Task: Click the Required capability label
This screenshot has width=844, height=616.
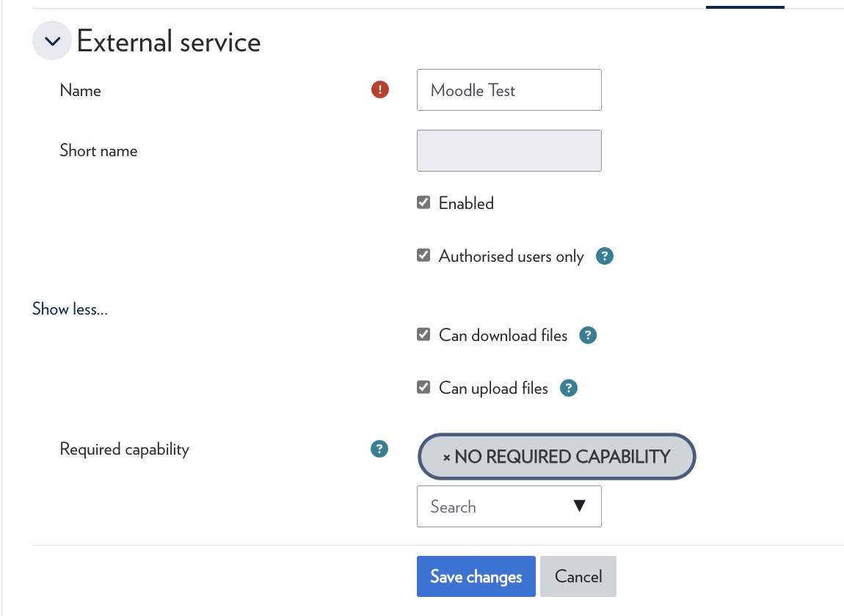Action: [124, 450]
